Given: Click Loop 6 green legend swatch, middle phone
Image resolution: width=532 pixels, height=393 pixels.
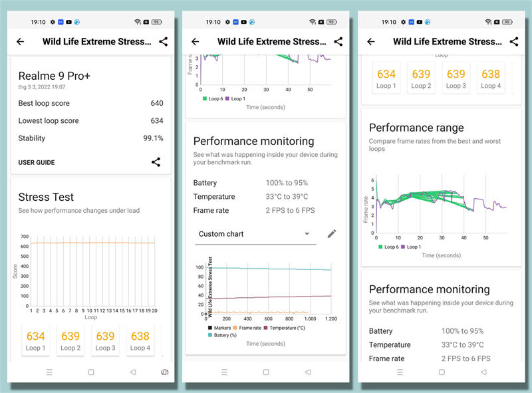Looking at the screenshot, I should (x=205, y=99).
